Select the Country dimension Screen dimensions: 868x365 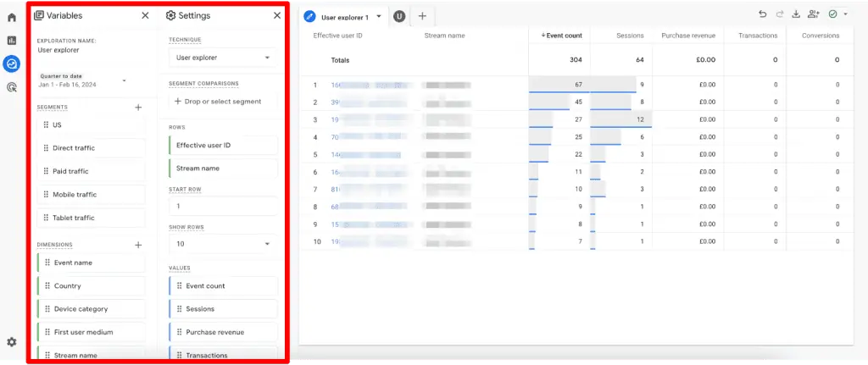92,286
